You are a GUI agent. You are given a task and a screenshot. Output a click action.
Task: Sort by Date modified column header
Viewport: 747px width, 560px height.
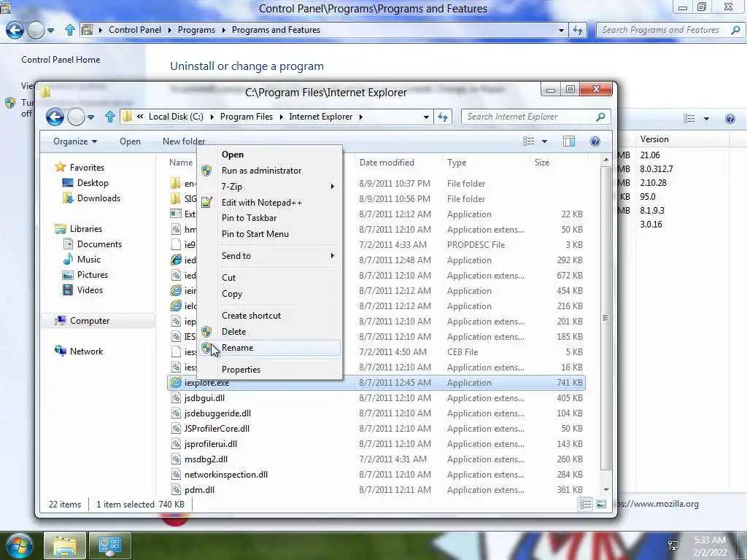click(387, 163)
